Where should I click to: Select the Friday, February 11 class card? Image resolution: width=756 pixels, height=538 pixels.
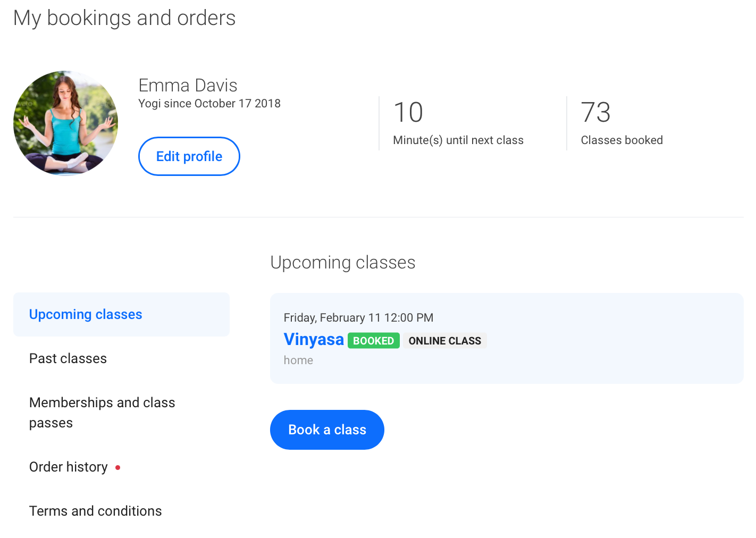pyautogui.click(x=507, y=338)
